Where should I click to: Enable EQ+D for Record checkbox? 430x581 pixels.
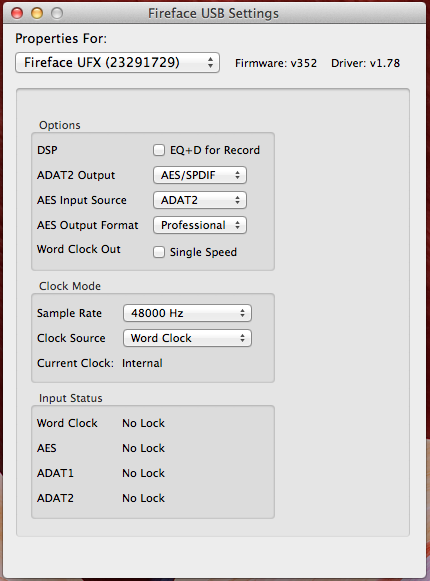[x=159, y=150]
